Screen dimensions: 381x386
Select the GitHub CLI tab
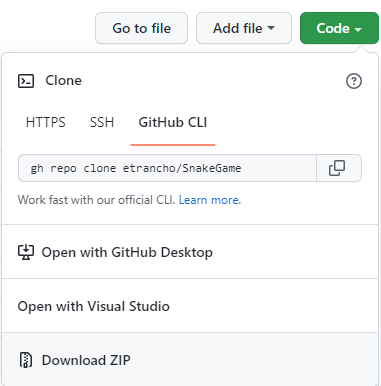click(x=173, y=122)
